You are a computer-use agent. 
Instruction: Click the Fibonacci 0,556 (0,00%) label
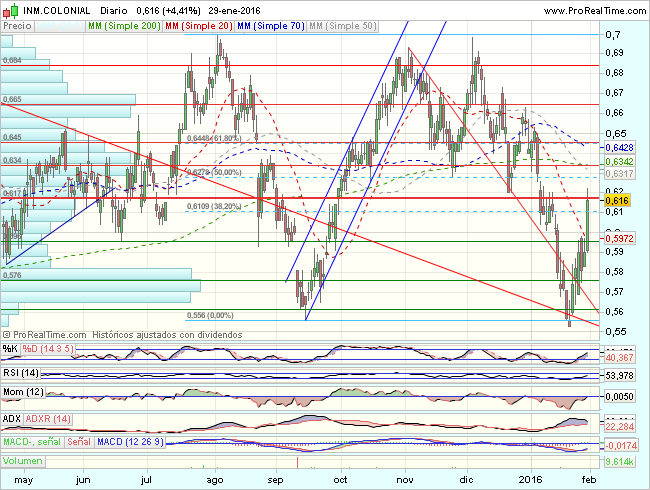pyautogui.click(x=210, y=315)
